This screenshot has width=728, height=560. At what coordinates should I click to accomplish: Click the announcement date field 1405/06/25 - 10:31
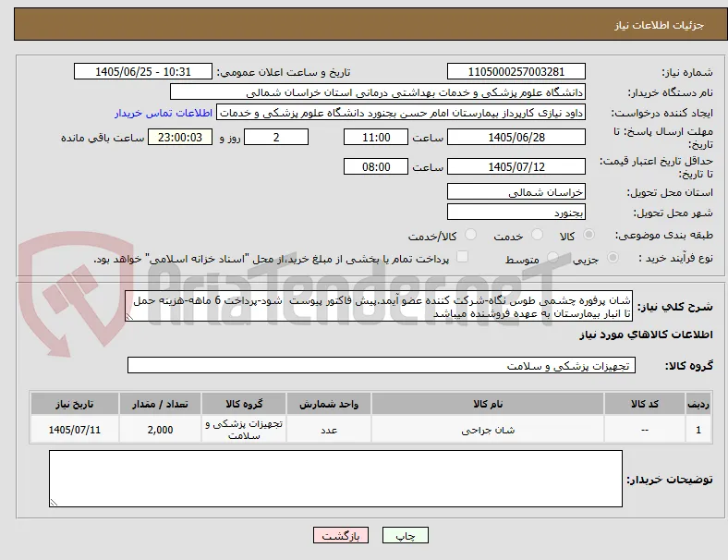click(x=143, y=71)
